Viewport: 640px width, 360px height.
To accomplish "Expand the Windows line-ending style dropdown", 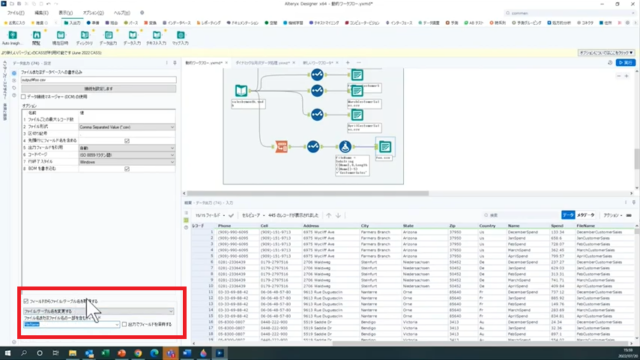I will tap(127, 162).
